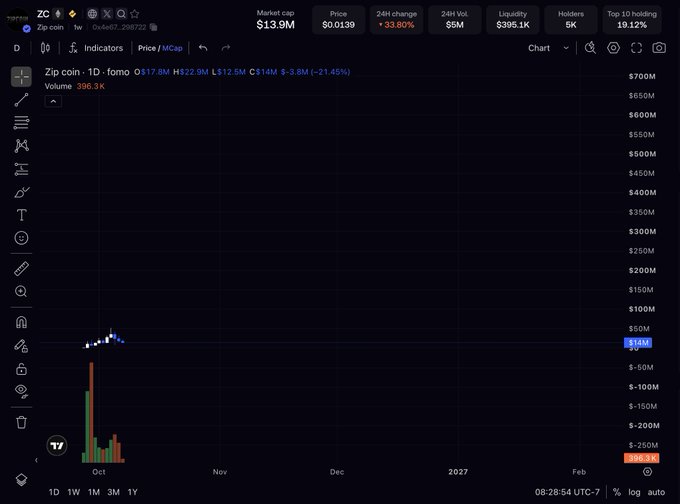Add ZC to favorites with star
The width and height of the screenshot is (680, 504).
click(x=135, y=14)
